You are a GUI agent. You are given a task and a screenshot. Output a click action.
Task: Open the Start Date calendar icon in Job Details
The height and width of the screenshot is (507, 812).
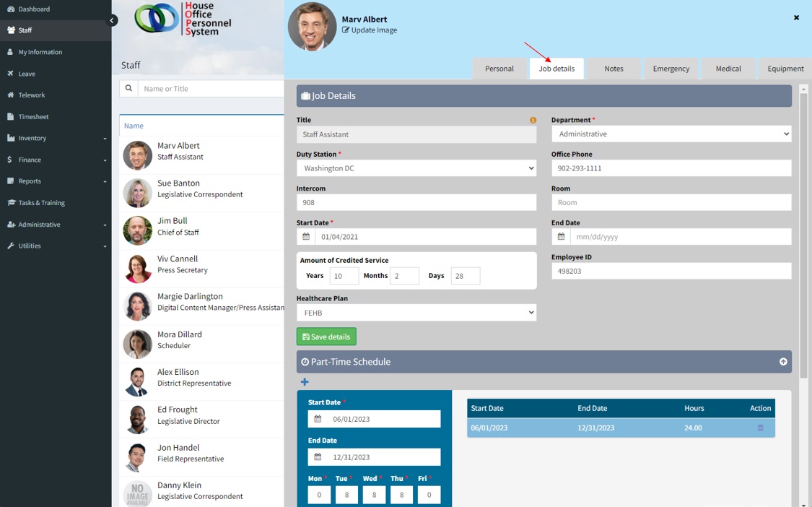coord(306,237)
